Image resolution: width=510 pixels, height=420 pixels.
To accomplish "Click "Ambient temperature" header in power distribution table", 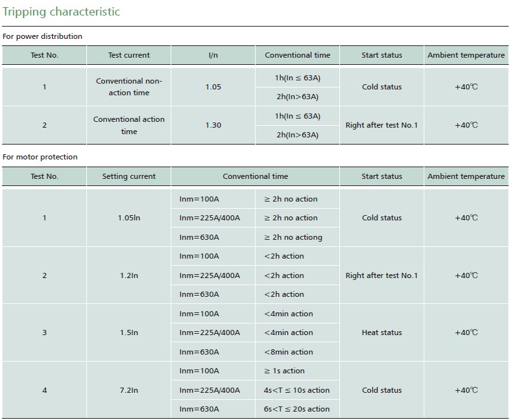I will (466, 55).
